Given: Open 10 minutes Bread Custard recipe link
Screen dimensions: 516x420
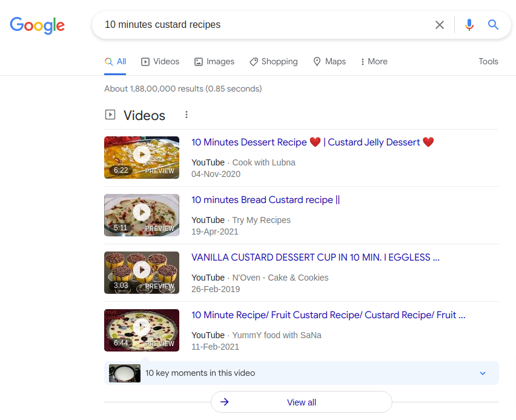Looking at the screenshot, I should 265,200.
